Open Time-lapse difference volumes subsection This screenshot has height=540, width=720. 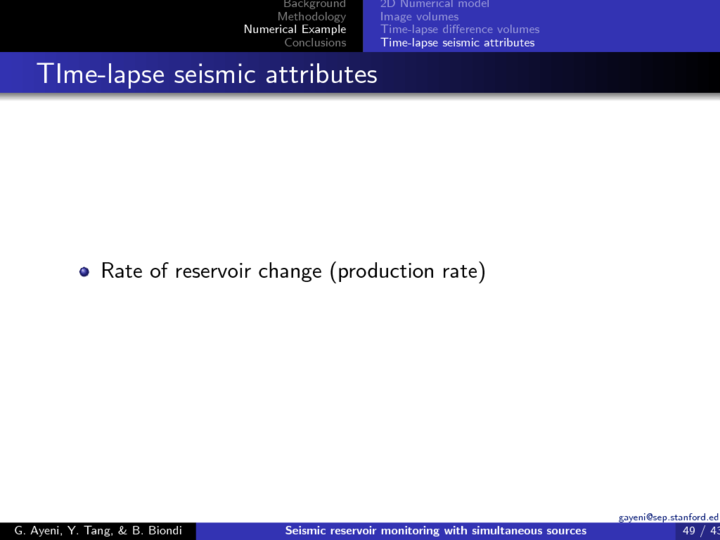[x=459, y=29]
